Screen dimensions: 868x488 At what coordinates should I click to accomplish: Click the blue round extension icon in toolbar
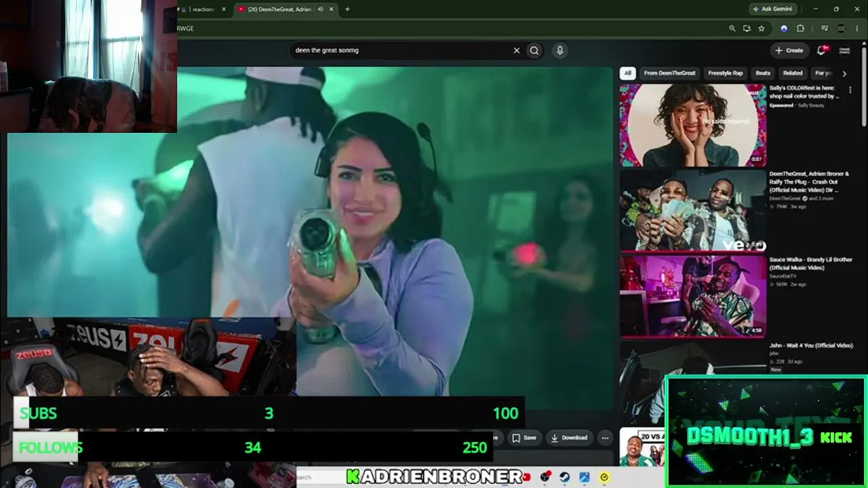pyautogui.click(x=784, y=28)
